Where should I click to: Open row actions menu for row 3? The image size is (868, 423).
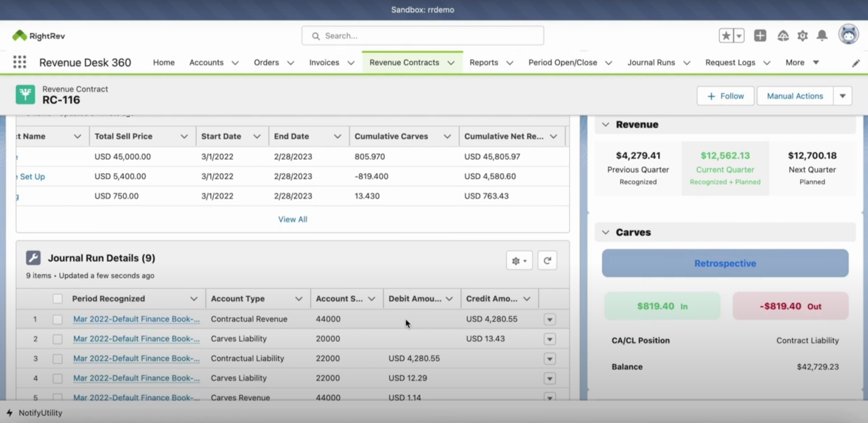pos(550,359)
